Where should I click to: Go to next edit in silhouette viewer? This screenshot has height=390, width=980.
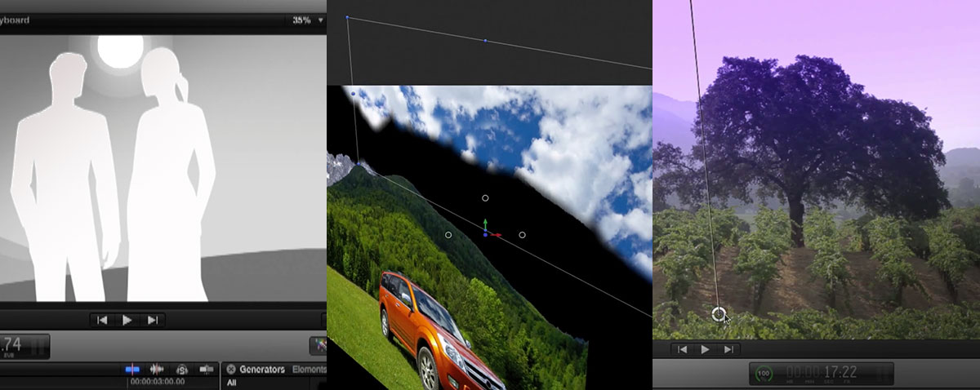point(153,320)
